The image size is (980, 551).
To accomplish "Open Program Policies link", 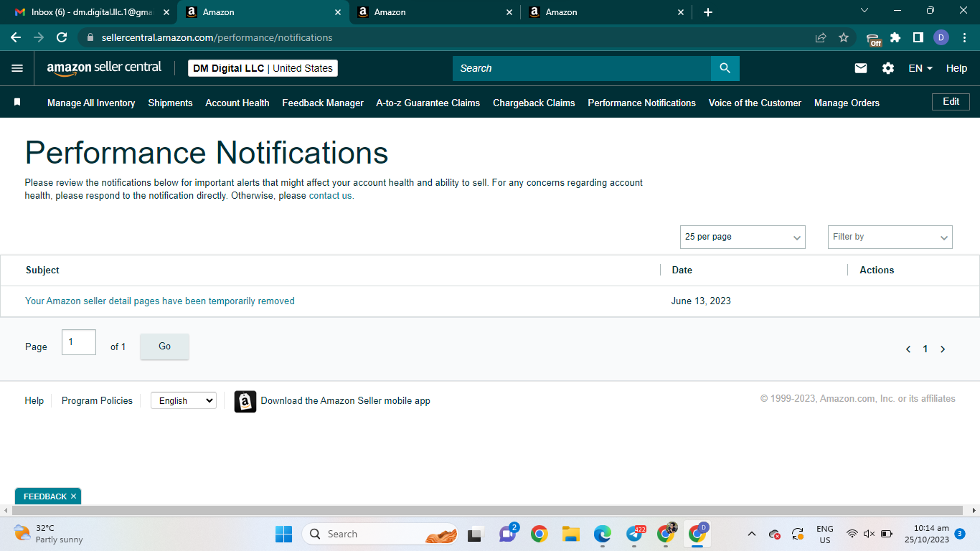I will [97, 401].
